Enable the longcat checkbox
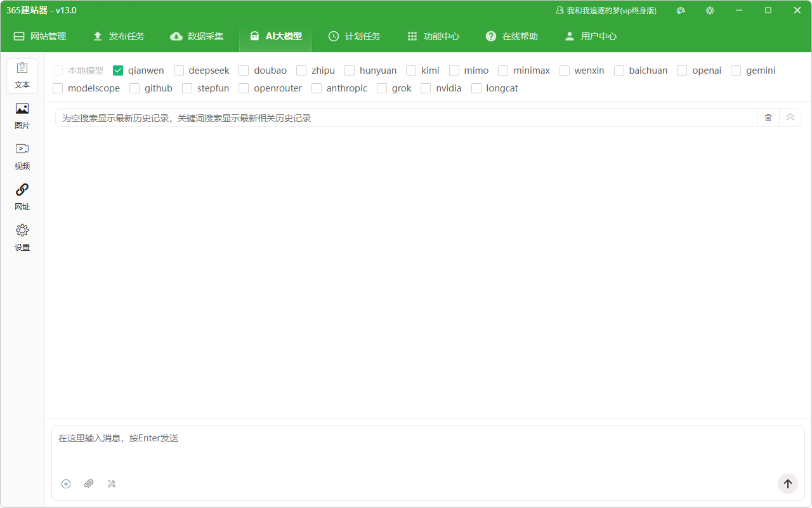The image size is (812, 508). coord(476,88)
